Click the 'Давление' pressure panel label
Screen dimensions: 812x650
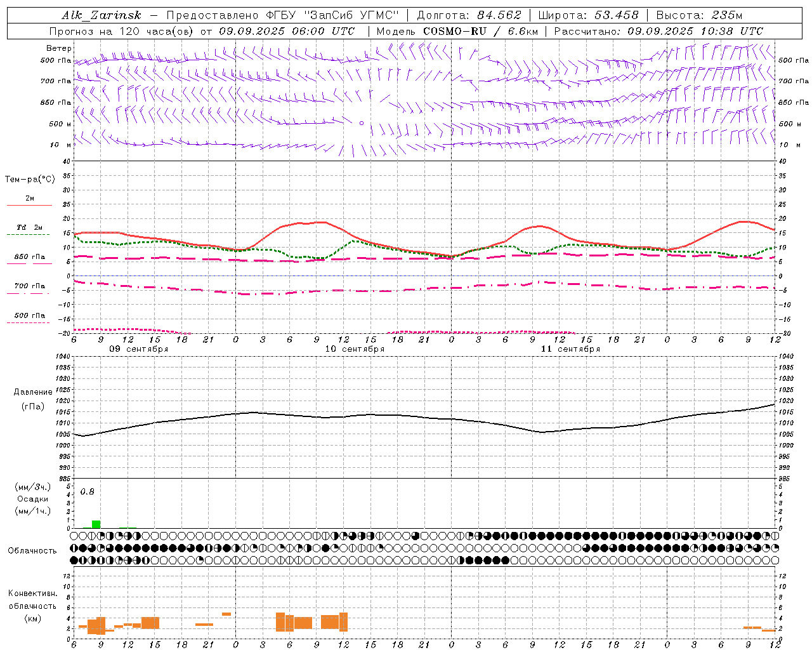tap(33, 392)
